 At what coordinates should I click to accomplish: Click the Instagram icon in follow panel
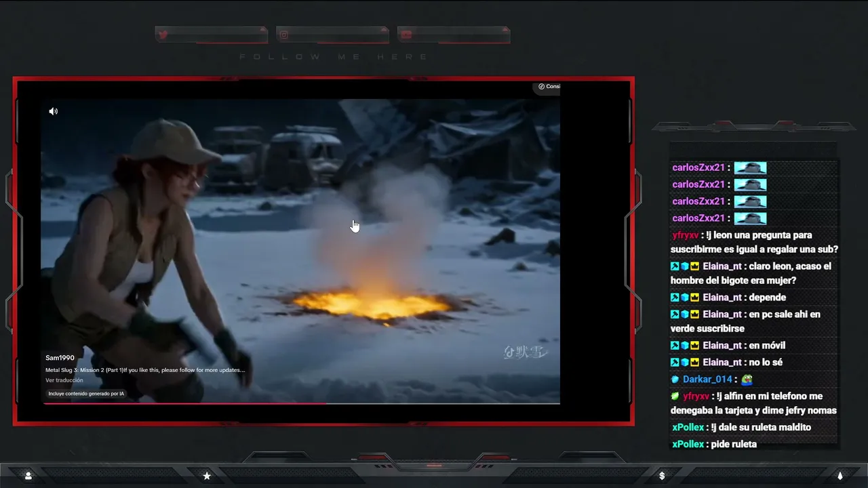pyautogui.click(x=284, y=35)
